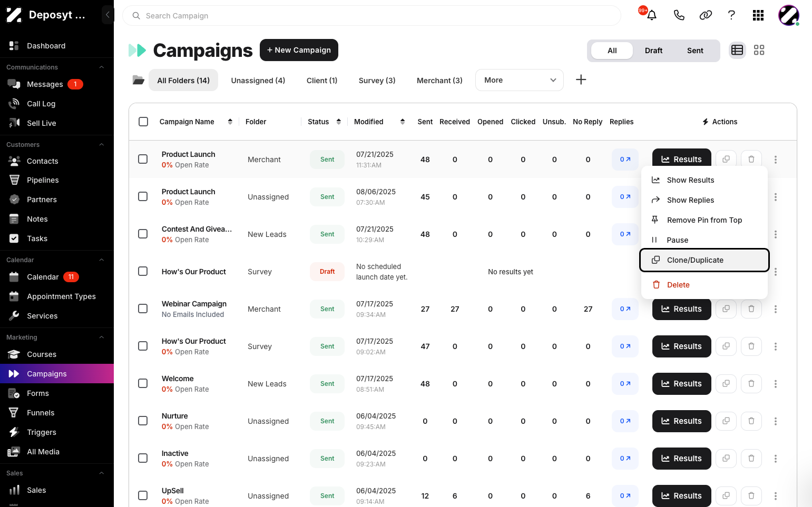Sort by Status column arrows
The width and height of the screenshot is (812, 507).
(339, 122)
